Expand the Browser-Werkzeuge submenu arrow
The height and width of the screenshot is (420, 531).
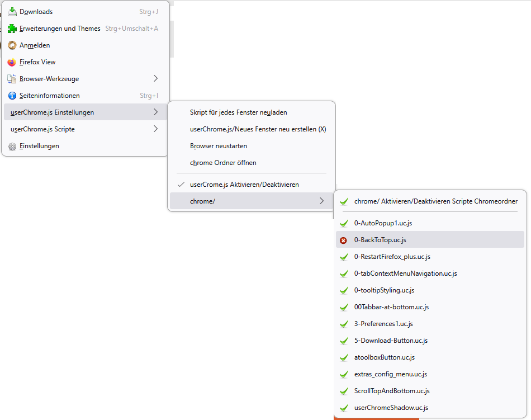156,79
